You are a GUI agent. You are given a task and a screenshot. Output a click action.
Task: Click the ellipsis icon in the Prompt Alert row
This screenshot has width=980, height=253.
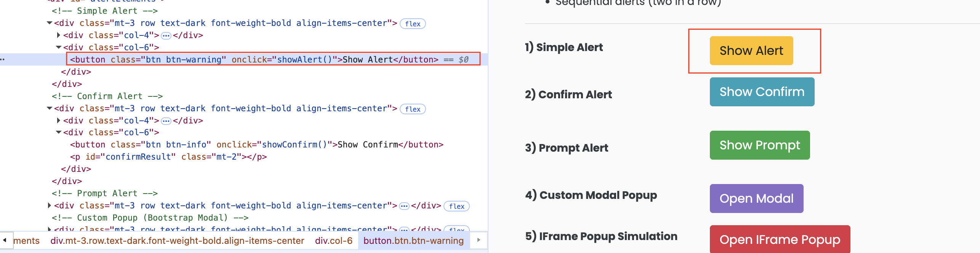click(x=404, y=205)
